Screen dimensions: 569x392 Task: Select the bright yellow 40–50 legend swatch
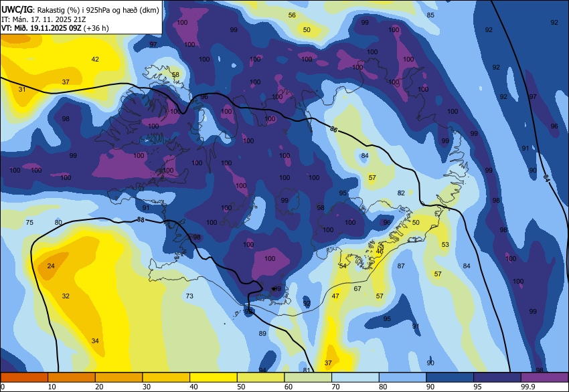click(x=214, y=377)
